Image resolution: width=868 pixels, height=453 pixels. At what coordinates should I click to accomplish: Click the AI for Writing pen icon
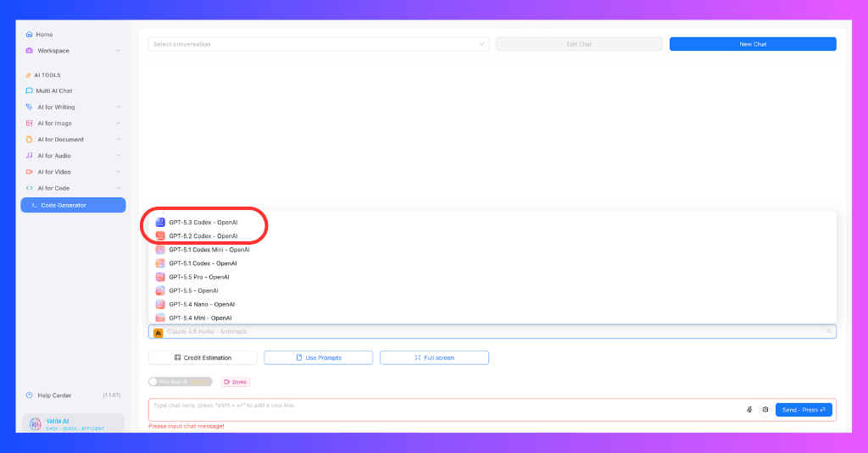(30, 107)
